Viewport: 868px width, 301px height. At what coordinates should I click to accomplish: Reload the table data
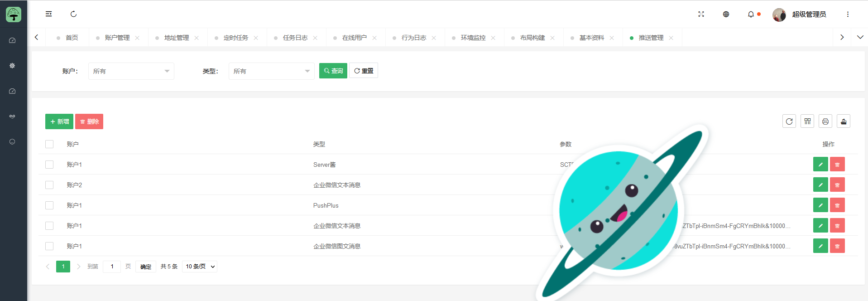click(789, 121)
